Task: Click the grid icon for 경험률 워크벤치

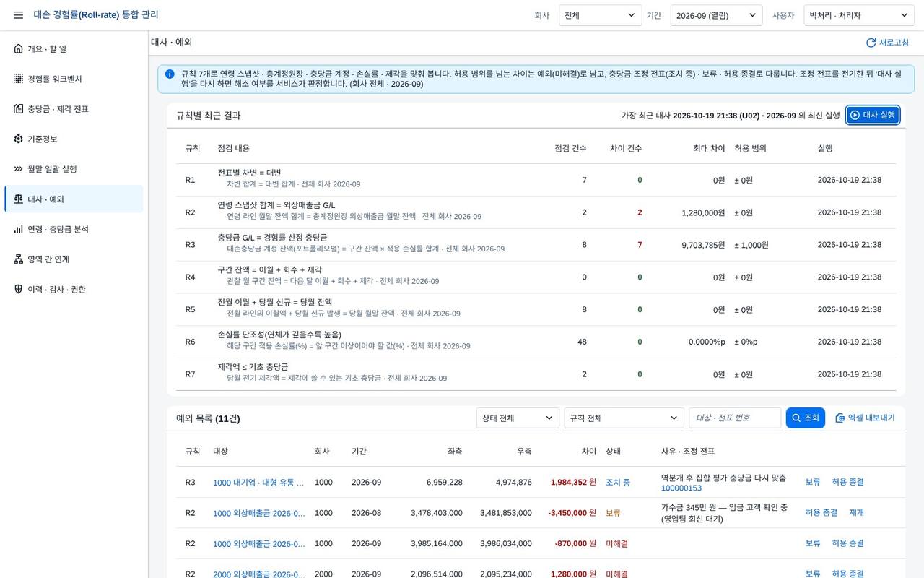Action: pos(19,79)
